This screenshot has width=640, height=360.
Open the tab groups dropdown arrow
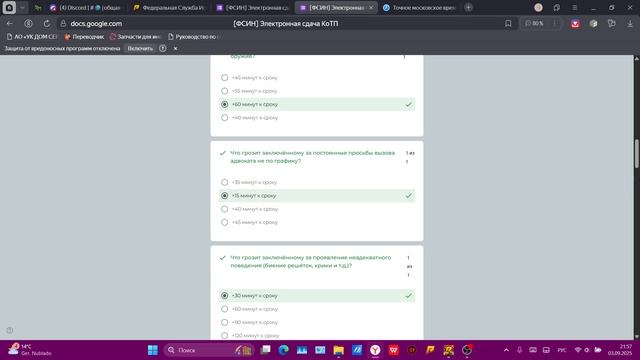22,7
